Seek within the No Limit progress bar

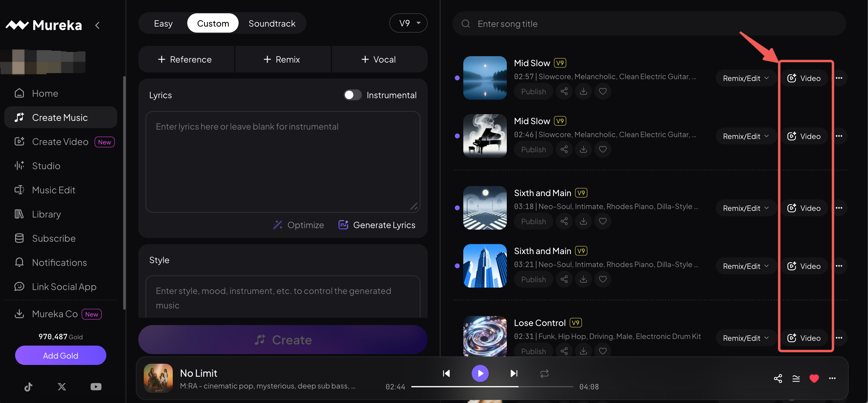click(x=492, y=386)
